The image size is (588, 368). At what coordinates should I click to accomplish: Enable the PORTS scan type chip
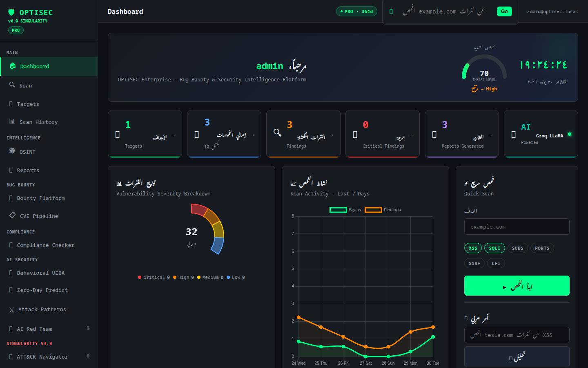pyautogui.click(x=542, y=248)
